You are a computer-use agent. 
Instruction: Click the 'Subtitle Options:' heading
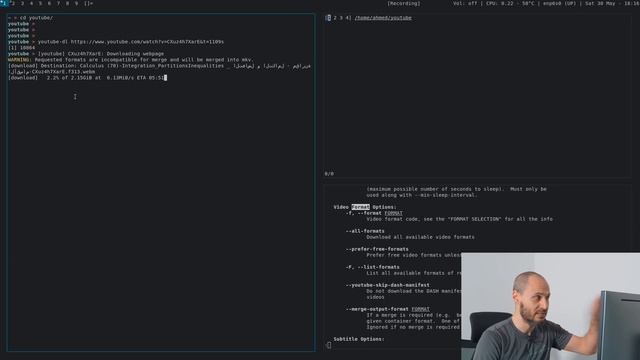click(359, 339)
